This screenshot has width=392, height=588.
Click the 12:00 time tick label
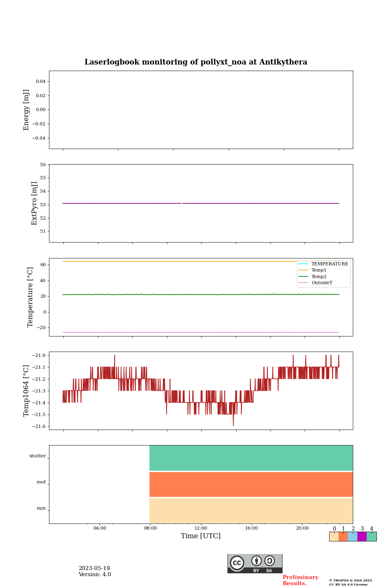[201, 528]
